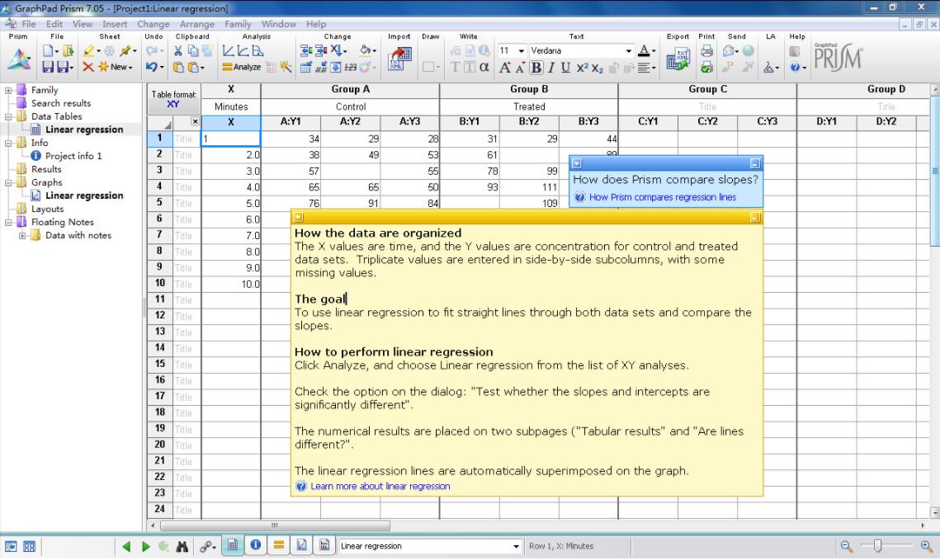Collapse the Data Tables folder

pos(8,116)
